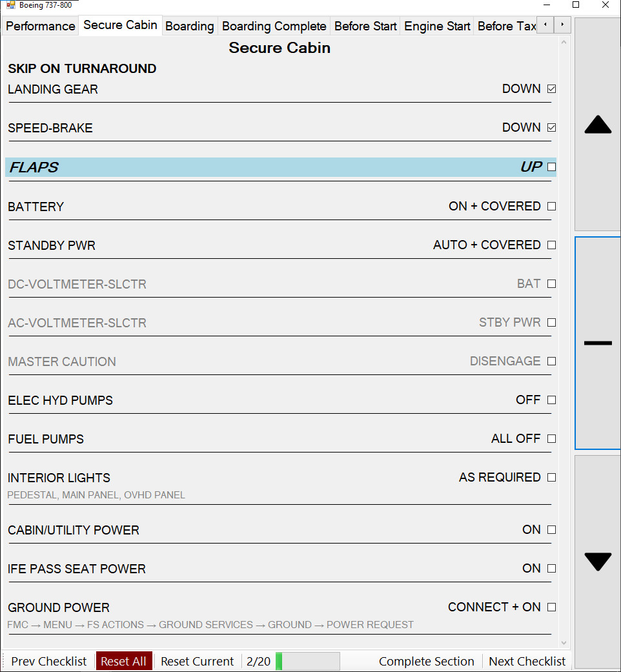621x672 pixels.
Task: Open the Before Start checklist tab
Action: (365, 26)
